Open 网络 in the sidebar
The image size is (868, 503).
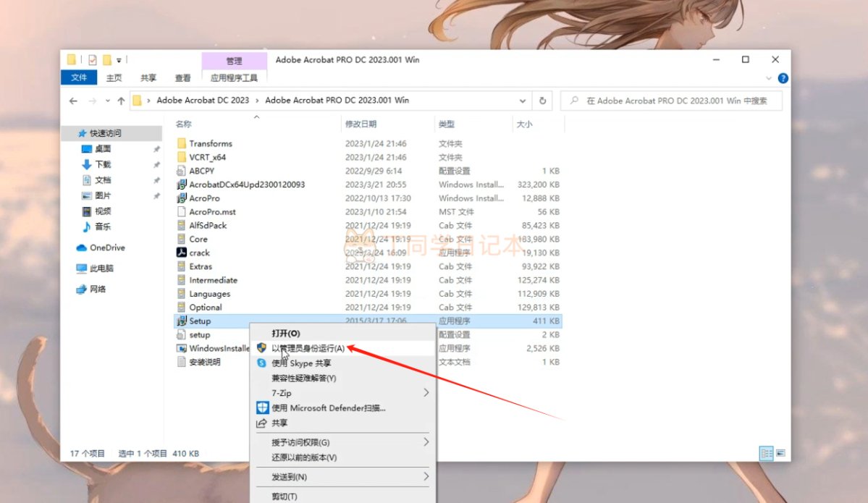98,289
